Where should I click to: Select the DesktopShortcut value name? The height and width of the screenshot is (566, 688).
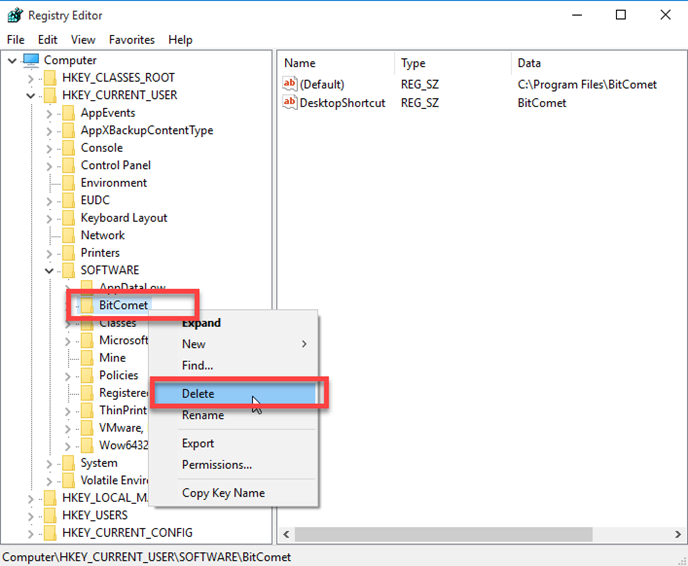[342, 103]
